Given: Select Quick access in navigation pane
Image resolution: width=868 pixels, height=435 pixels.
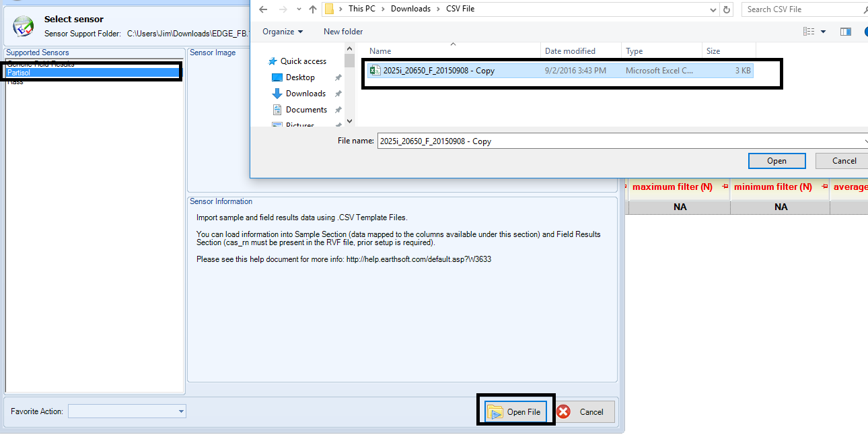Looking at the screenshot, I should 303,61.
